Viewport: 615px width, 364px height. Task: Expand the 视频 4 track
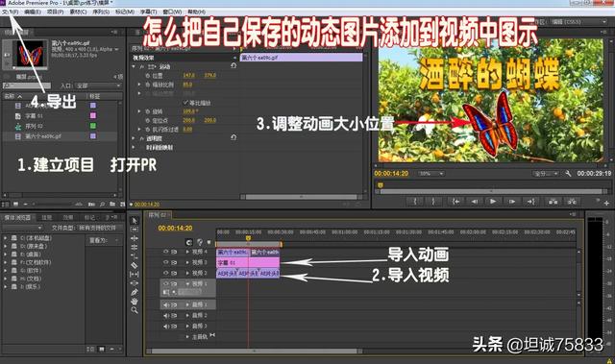tap(187, 252)
